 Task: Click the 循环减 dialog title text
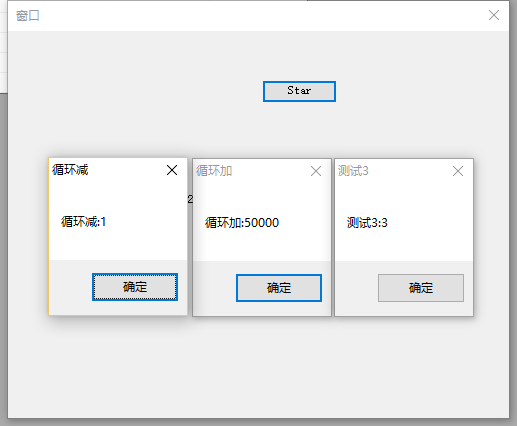point(70,170)
